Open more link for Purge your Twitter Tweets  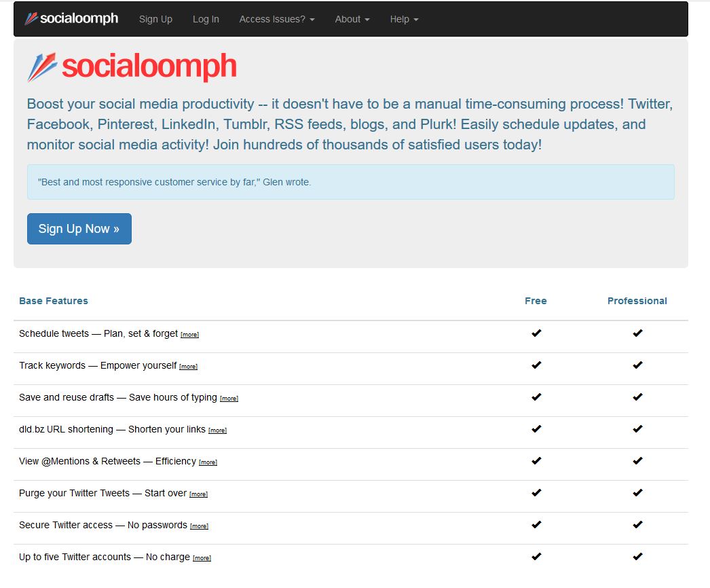tap(198, 494)
